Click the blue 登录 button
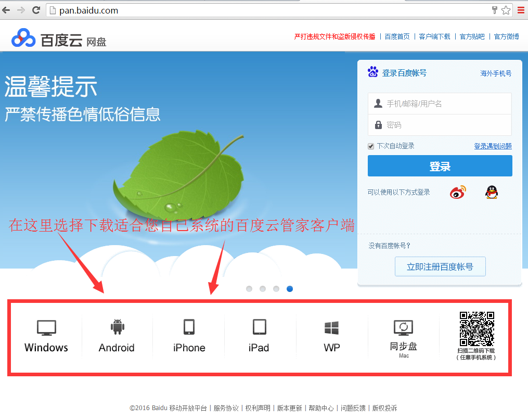The height and width of the screenshot is (420, 528). pyautogui.click(x=440, y=166)
